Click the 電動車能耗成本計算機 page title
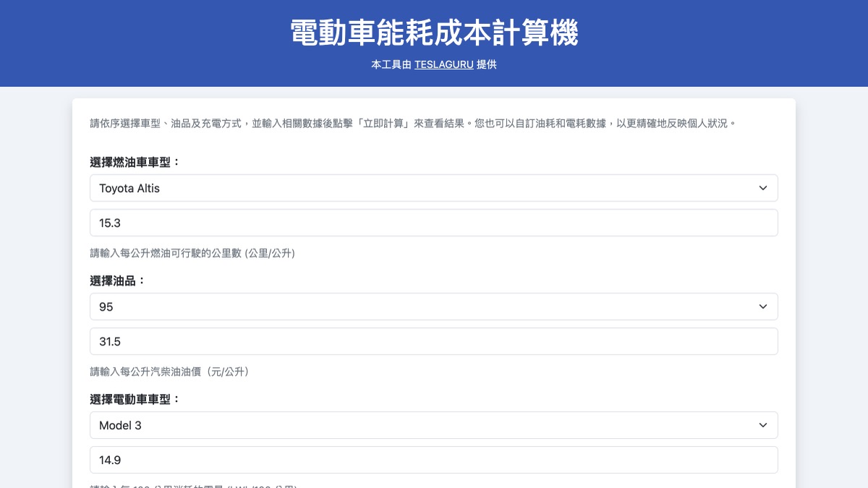This screenshot has height=488, width=868. pyautogui.click(x=434, y=33)
